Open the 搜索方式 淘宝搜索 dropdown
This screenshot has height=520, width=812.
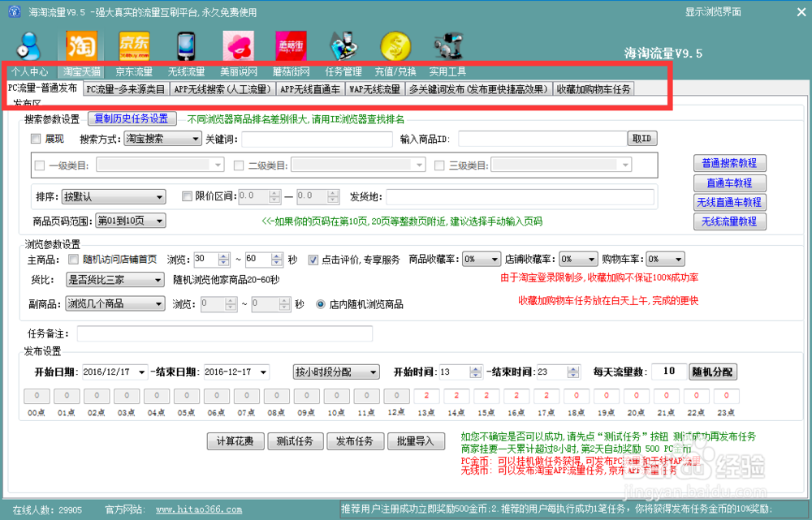[x=162, y=139]
